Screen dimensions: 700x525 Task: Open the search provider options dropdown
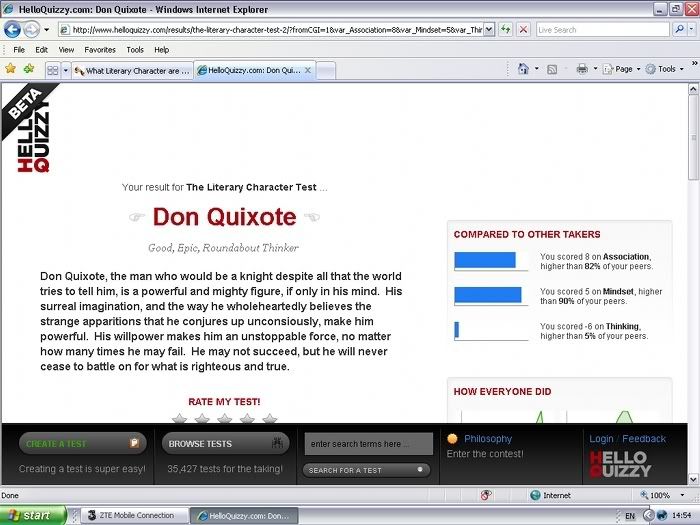coord(692,29)
